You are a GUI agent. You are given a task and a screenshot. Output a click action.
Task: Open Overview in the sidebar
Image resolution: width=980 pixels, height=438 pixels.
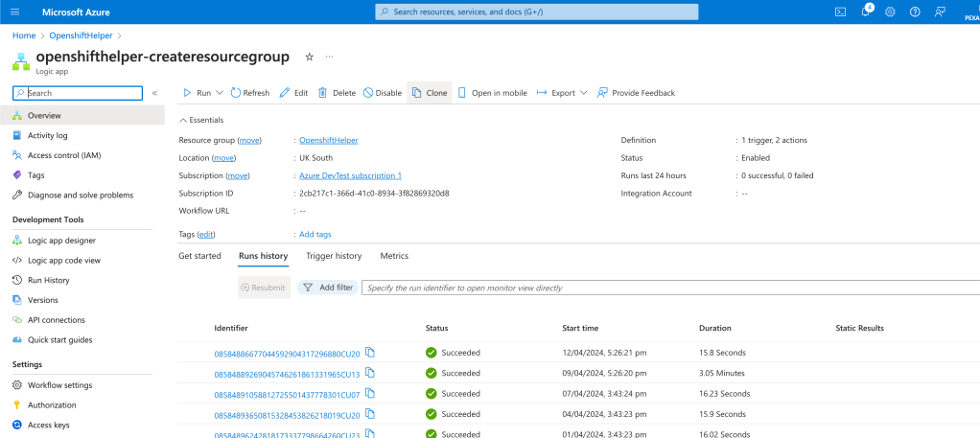82,116
